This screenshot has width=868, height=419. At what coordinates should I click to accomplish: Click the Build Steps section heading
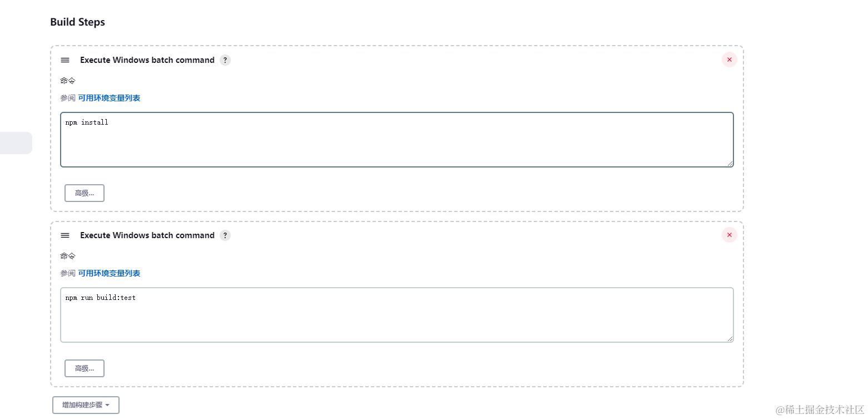[77, 22]
